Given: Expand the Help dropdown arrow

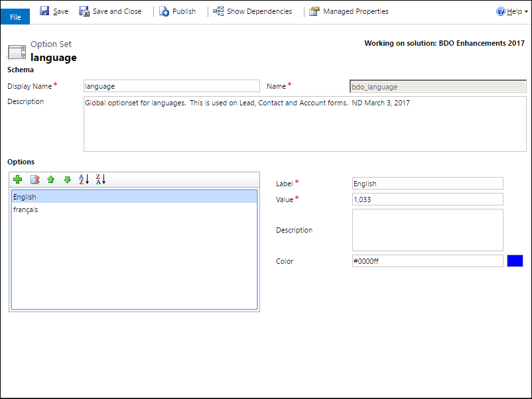Looking at the screenshot, I should coord(526,11).
